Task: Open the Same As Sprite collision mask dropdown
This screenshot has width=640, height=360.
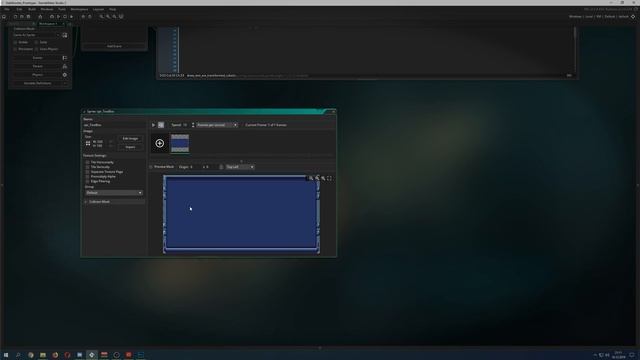Action: coord(36,35)
